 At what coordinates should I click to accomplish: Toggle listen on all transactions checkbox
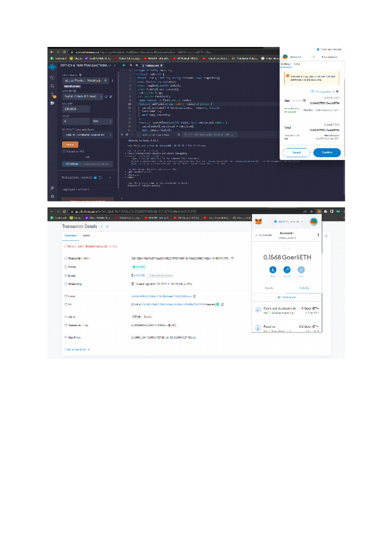139,135
